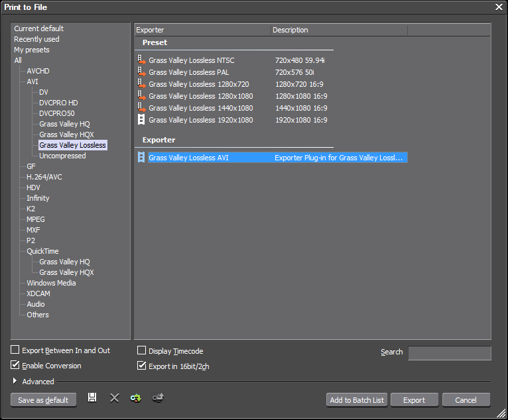The image size is (508, 420).
Task: Select Infinity format
Action: click(38, 198)
